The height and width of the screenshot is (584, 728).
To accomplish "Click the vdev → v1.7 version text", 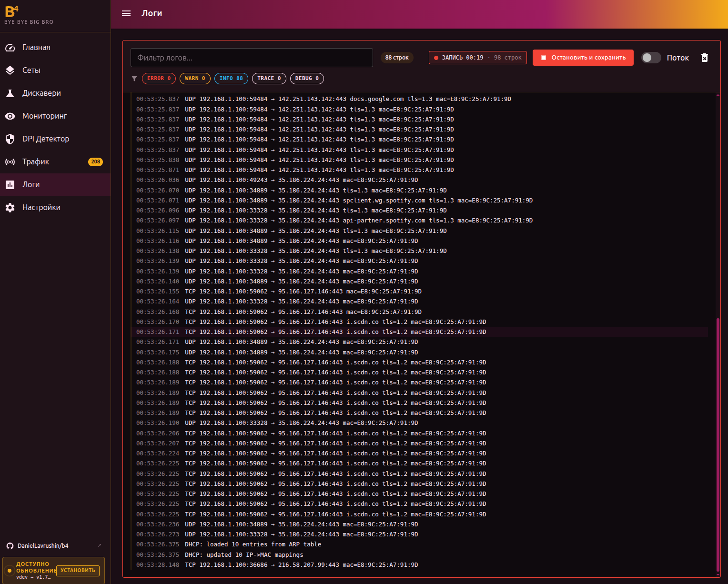I will (x=33, y=577).
